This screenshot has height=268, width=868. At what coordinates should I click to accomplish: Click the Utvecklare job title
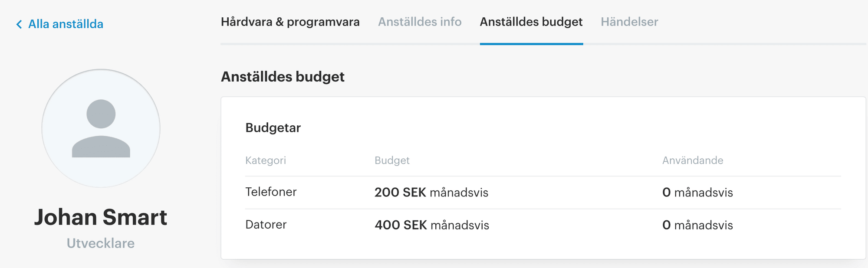(101, 243)
